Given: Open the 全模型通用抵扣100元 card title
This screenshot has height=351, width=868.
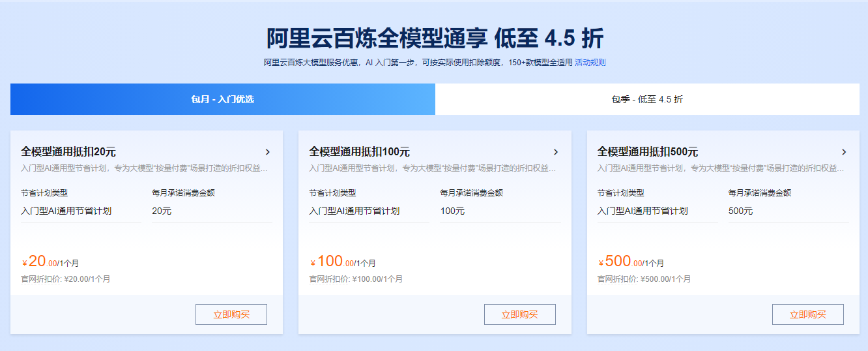Looking at the screenshot, I should pos(360,152).
